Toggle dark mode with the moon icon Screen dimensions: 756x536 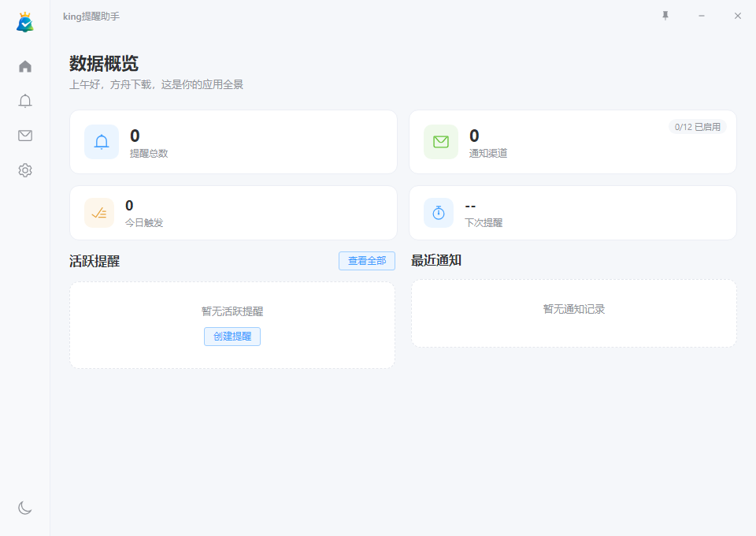point(24,508)
